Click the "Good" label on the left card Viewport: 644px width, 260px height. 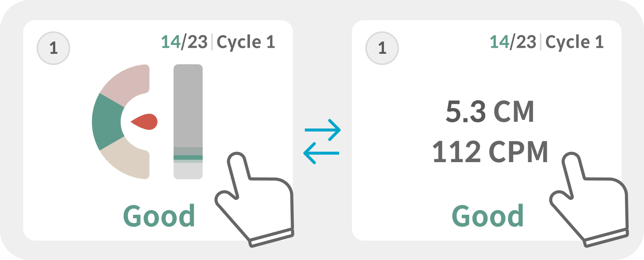pos(159,216)
